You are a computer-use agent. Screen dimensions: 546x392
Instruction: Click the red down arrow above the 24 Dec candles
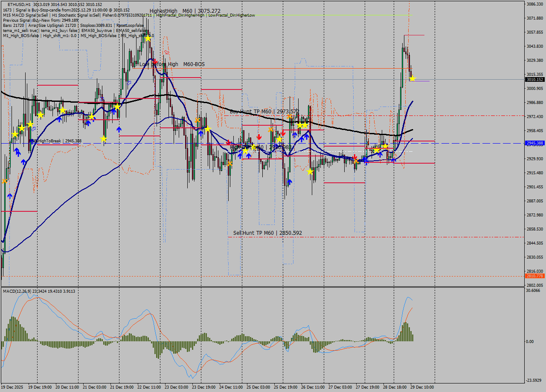pyautogui.click(x=228, y=142)
